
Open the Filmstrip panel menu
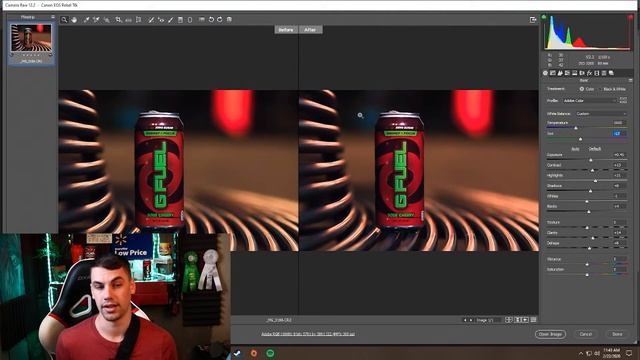[53, 17]
